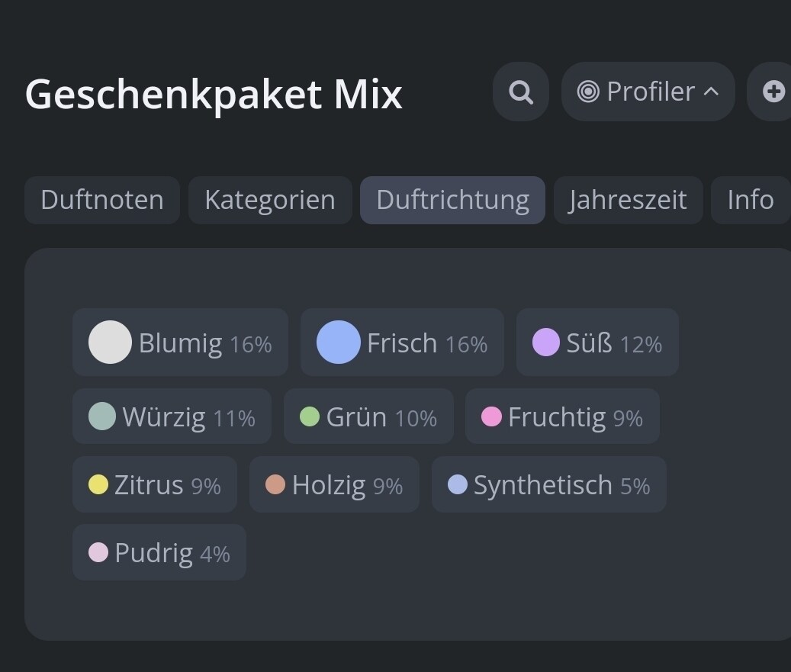Collapse the Profiler chevron
This screenshot has height=672, width=791.
(x=712, y=92)
